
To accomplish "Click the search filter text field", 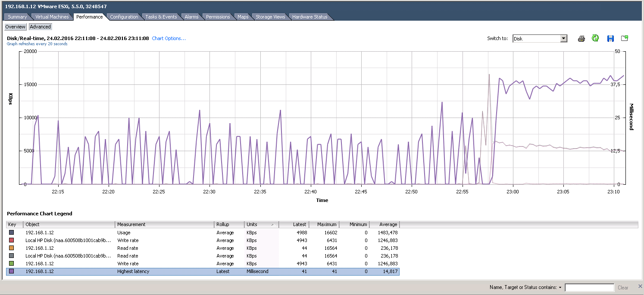I will pos(589,288).
